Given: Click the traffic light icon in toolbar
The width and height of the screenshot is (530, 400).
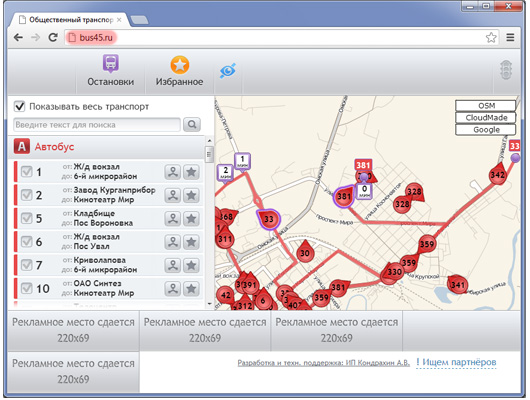Looking at the screenshot, I should coord(506,70).
